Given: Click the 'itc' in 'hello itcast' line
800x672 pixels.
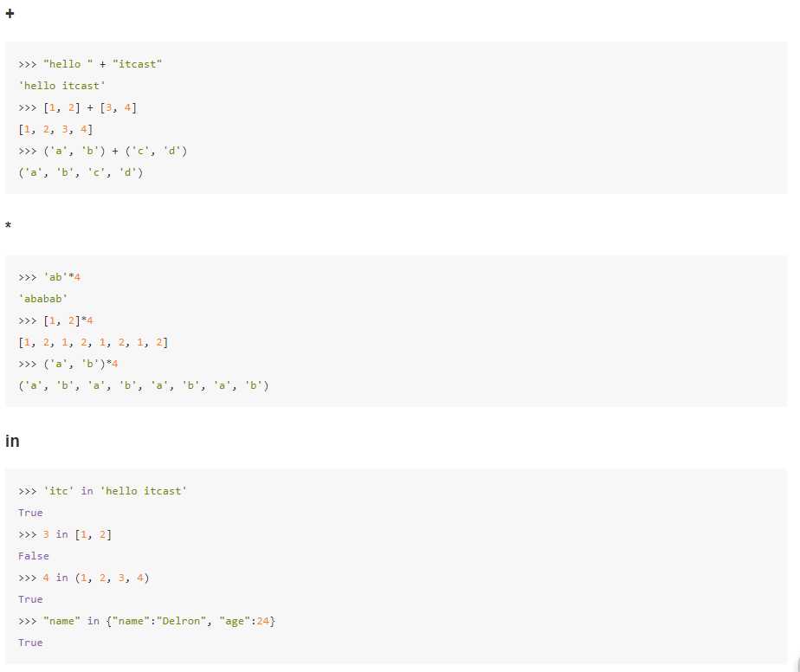Looking at the screenshot, I should 102,491.
